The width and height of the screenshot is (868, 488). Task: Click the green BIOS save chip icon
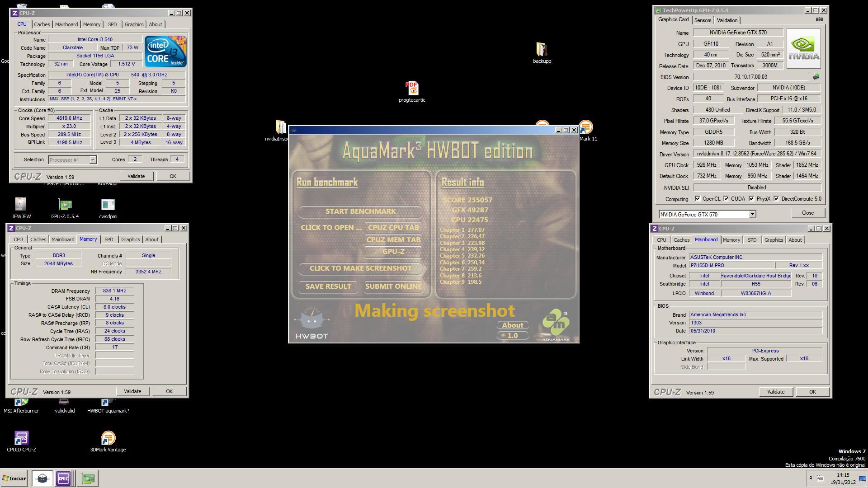(x=816, y=77)
